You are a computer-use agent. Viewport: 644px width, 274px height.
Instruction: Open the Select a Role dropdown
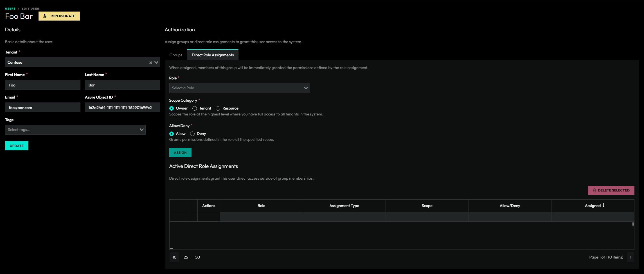tap(239, 88)
